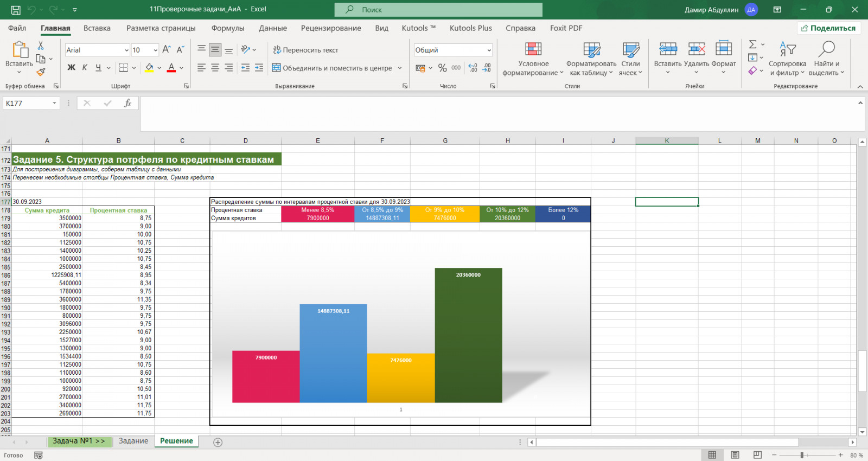This screenshot has height=461, width=868.
Task: Open the Формат cells menu
Action: [724, 57]
